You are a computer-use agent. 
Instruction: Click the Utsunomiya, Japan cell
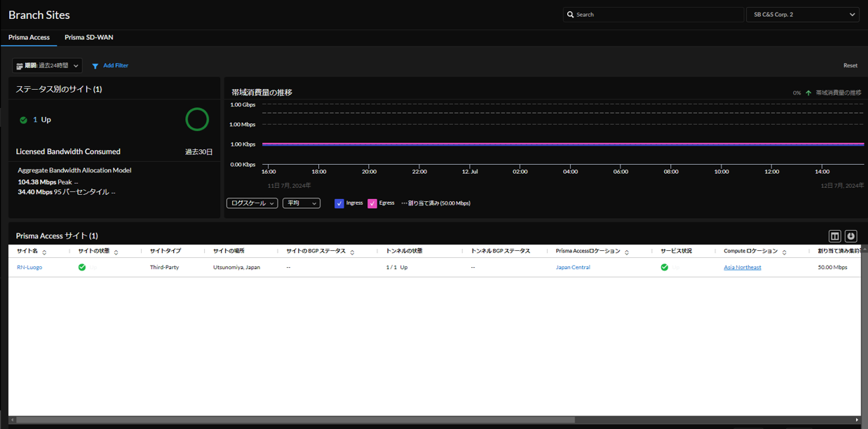coord(236,267)
